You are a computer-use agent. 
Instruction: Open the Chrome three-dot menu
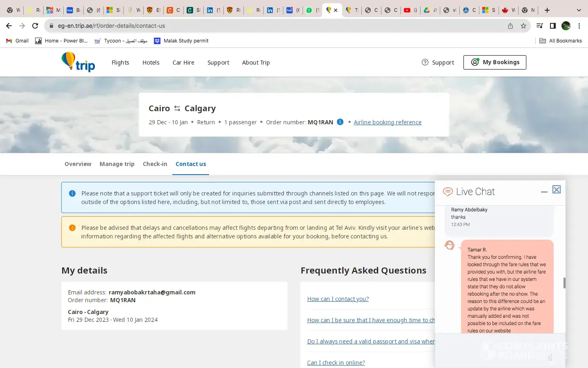[x=579, y=26]
